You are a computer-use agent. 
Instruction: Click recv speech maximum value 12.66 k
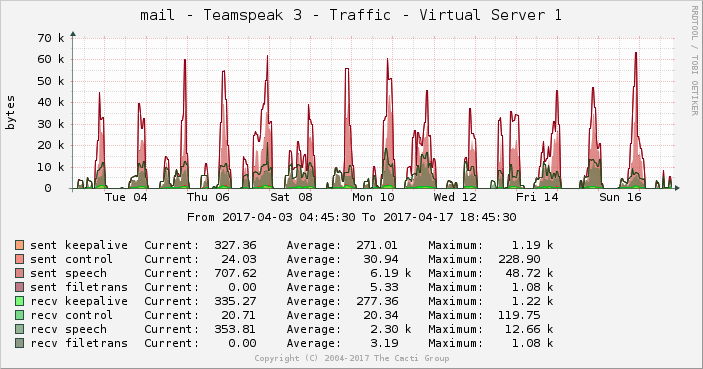(529, 329)
